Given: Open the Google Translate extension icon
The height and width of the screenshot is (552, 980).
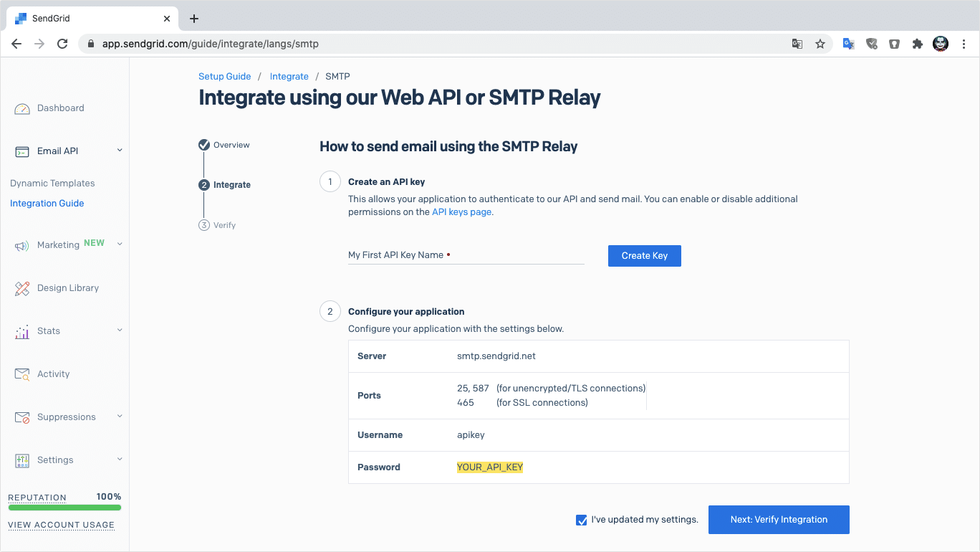Looking at the screenshot, I should pyautogui.click(x=849, y=44).
